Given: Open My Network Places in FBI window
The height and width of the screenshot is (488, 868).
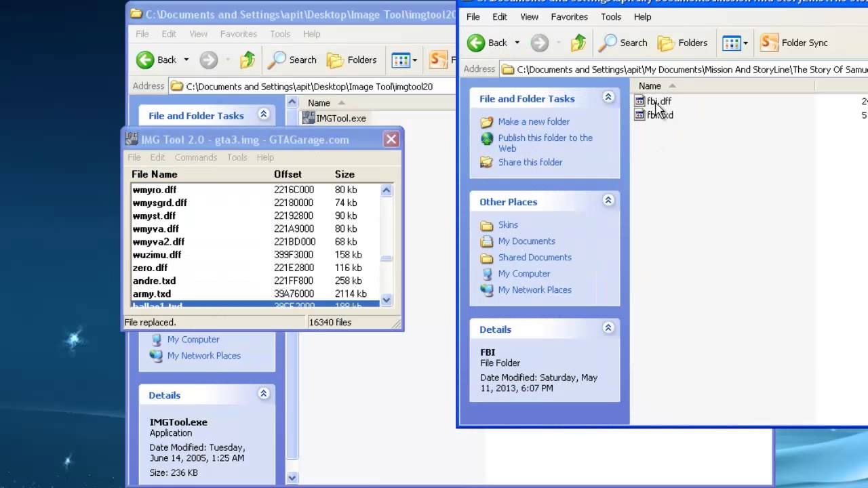Looking at the screenshot, I should pos(534,290).
